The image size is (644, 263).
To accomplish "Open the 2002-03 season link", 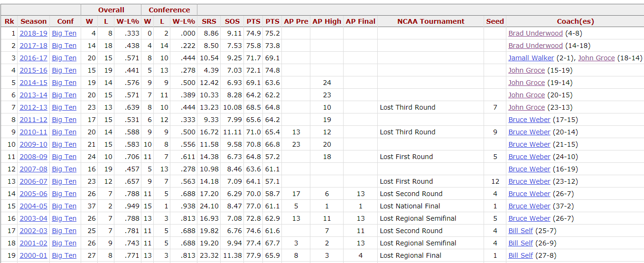I will [34, 231].
